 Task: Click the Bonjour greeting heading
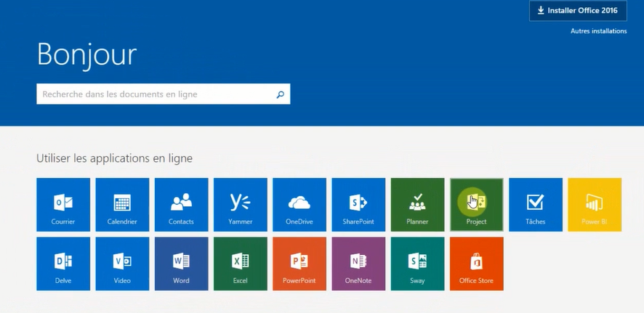86,55
